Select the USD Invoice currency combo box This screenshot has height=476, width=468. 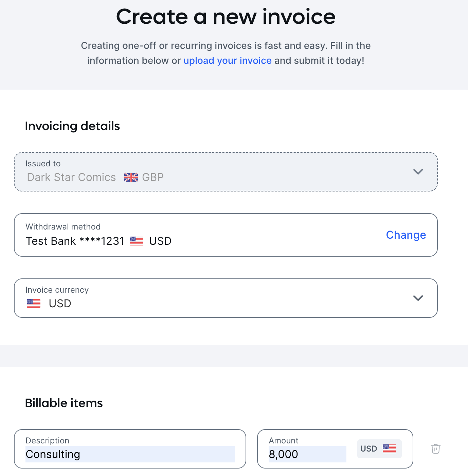coord(226,298)
